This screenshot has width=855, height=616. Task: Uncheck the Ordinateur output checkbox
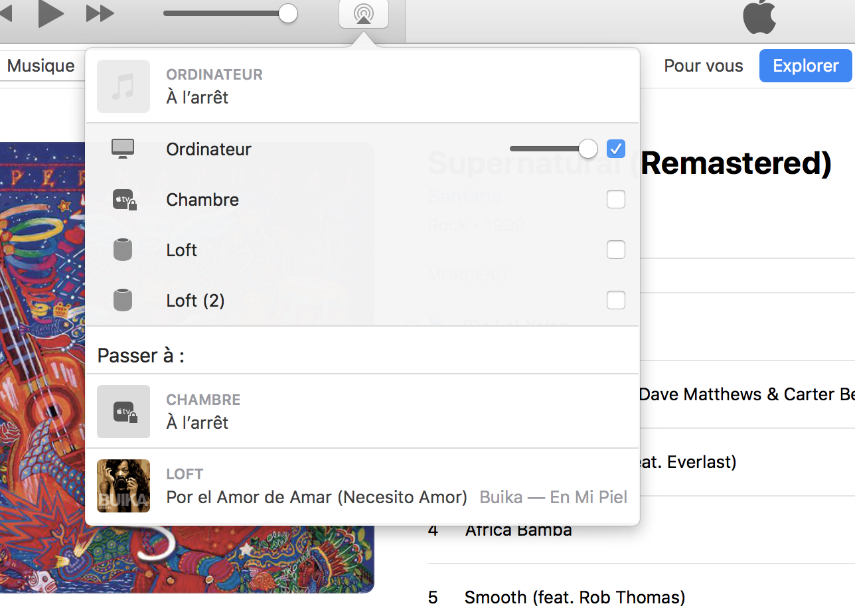click(x=616, y=149)
